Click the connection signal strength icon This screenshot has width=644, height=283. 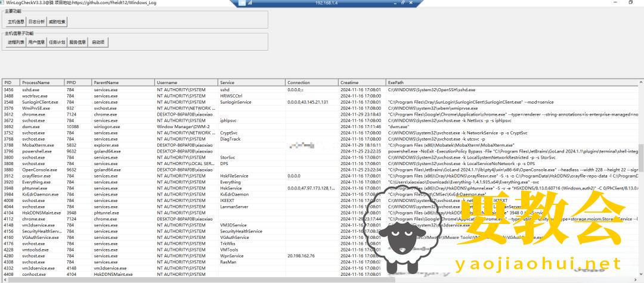[250, 3]
